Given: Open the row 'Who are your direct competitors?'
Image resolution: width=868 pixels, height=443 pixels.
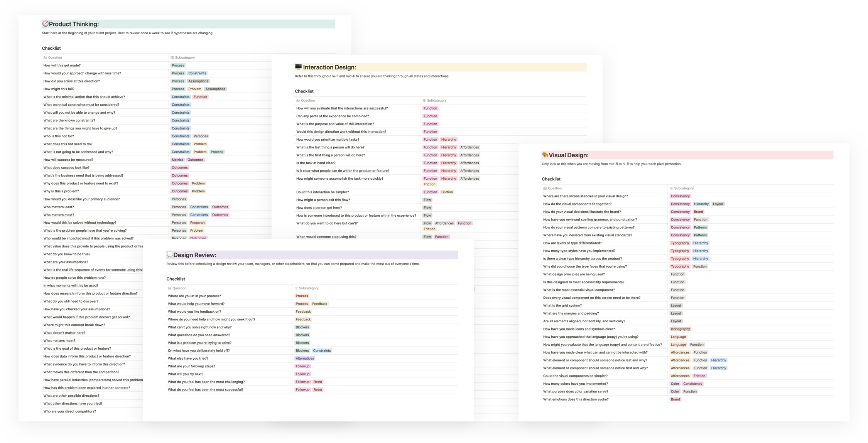Looking at the screenshot, I should 70,411.
